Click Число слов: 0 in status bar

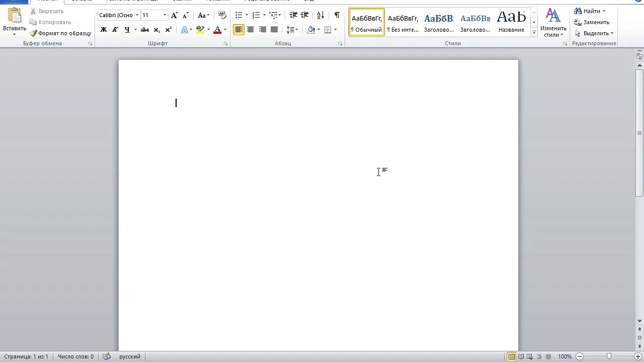point(75,356)
